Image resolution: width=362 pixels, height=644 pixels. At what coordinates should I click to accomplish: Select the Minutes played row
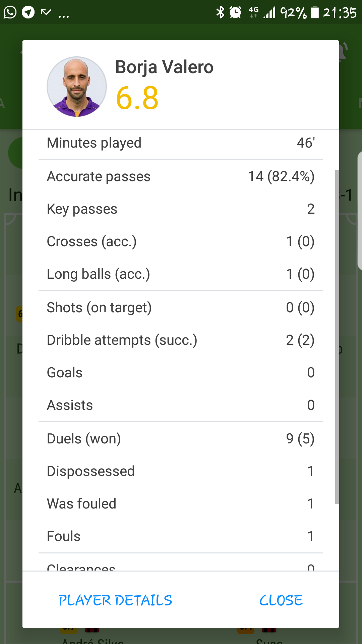click(181, 143)
